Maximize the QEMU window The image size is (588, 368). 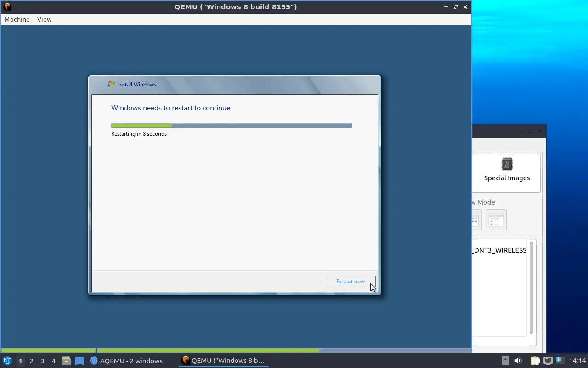456,7
